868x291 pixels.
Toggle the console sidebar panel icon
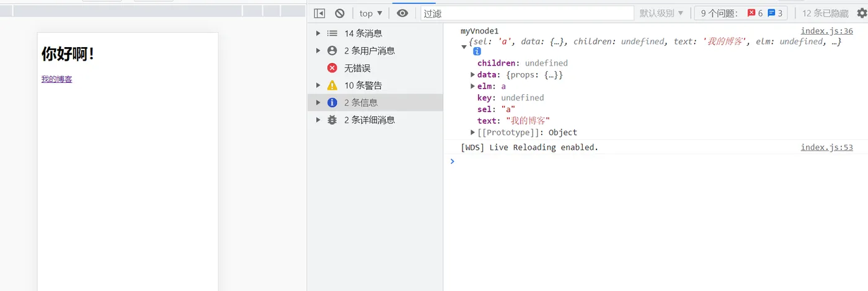pyautogui.click(x=319, y=13)
